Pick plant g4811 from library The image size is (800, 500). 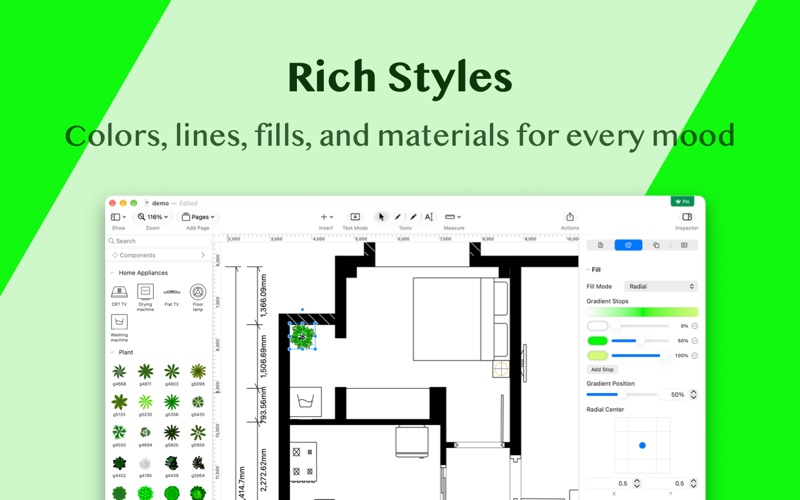tap(145, 374)
